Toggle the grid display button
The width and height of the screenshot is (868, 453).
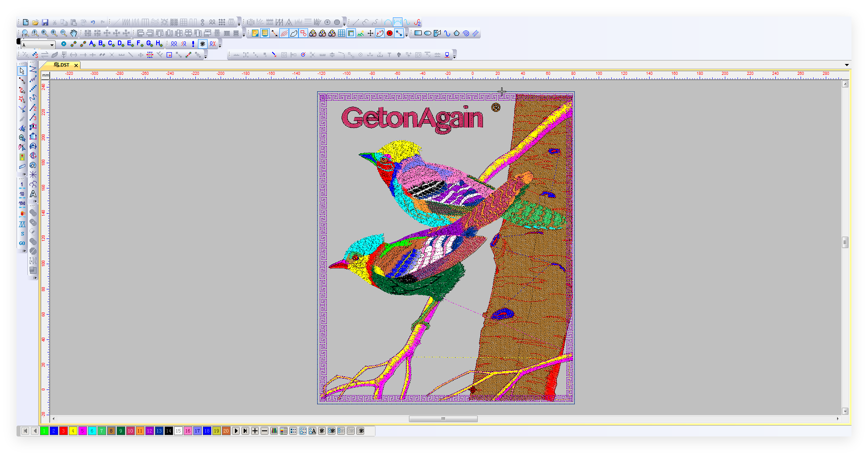pyautogui.click(x=342, y=33)
